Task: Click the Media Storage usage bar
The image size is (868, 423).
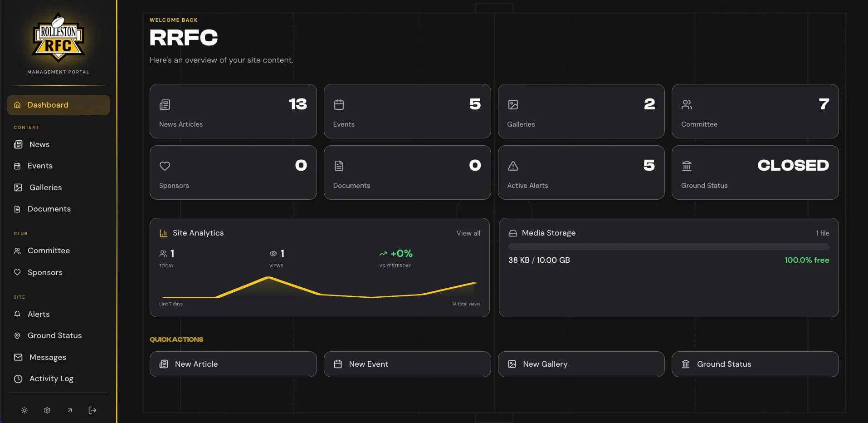Action: (x=668, y=247)
